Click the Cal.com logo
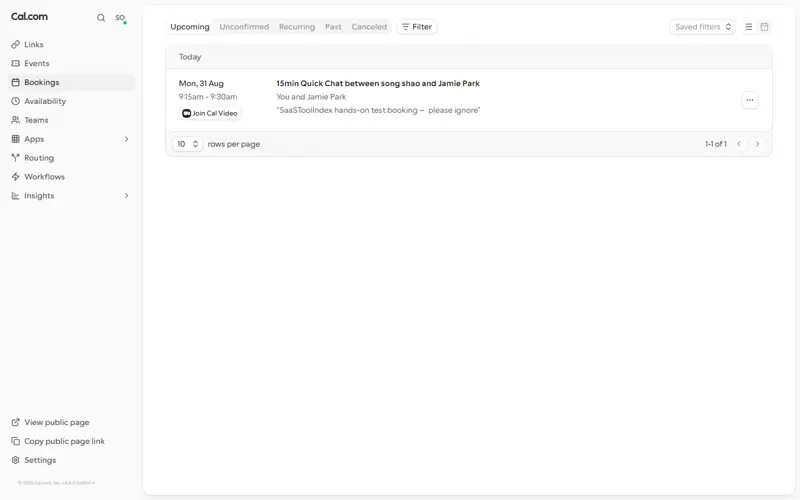The height and width of the screenshot is (500, 800). click(x=30, y=16)
